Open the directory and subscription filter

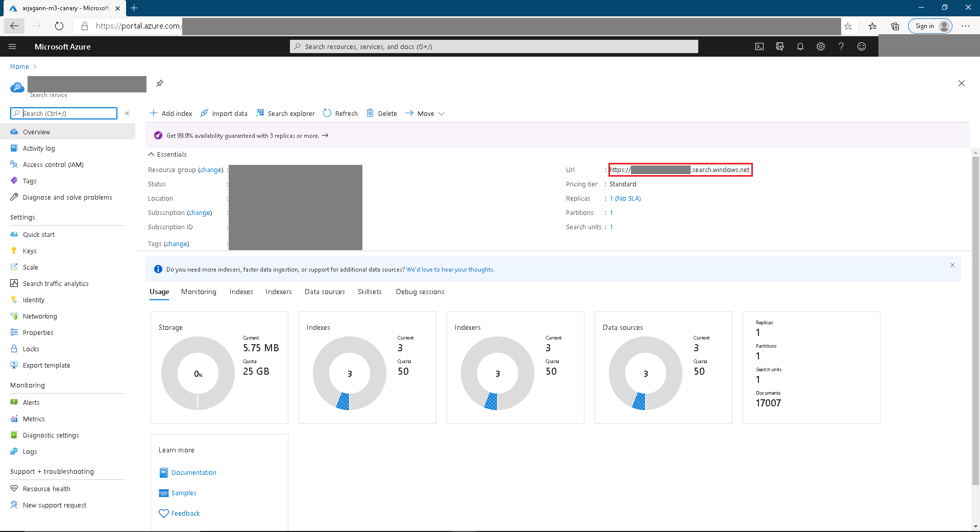[780, 46]
